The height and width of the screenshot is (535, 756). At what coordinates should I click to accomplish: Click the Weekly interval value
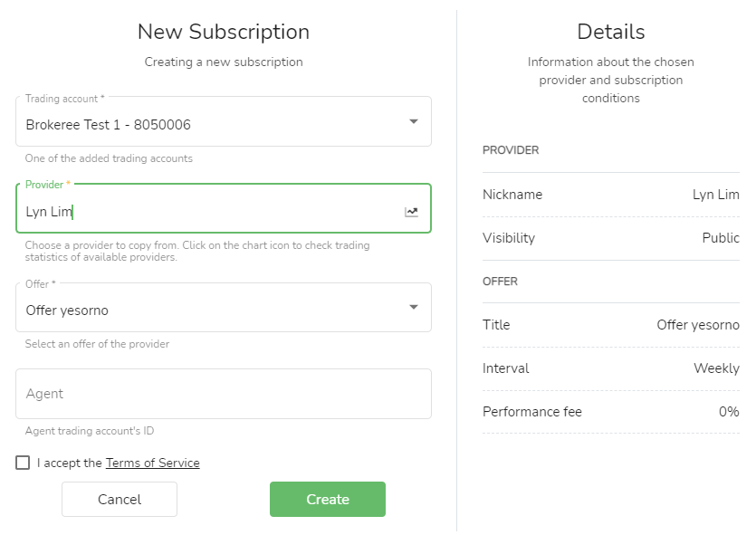click(716, 368)
